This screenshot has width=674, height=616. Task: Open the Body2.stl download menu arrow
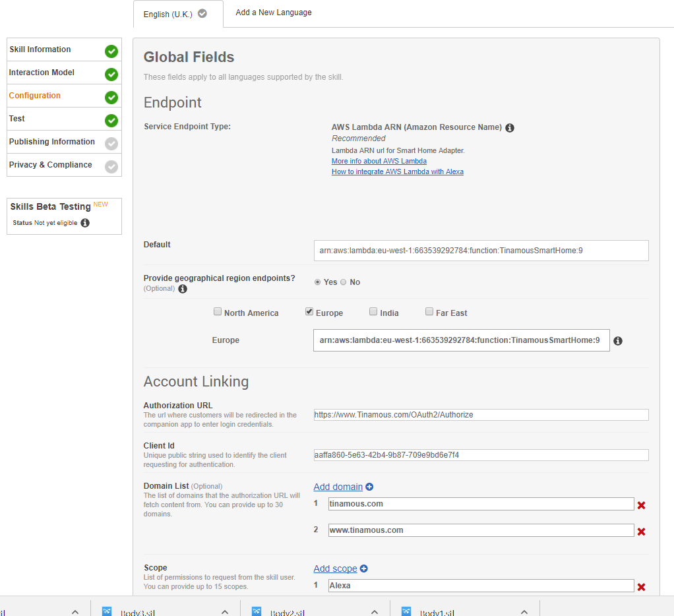point(375,612)
